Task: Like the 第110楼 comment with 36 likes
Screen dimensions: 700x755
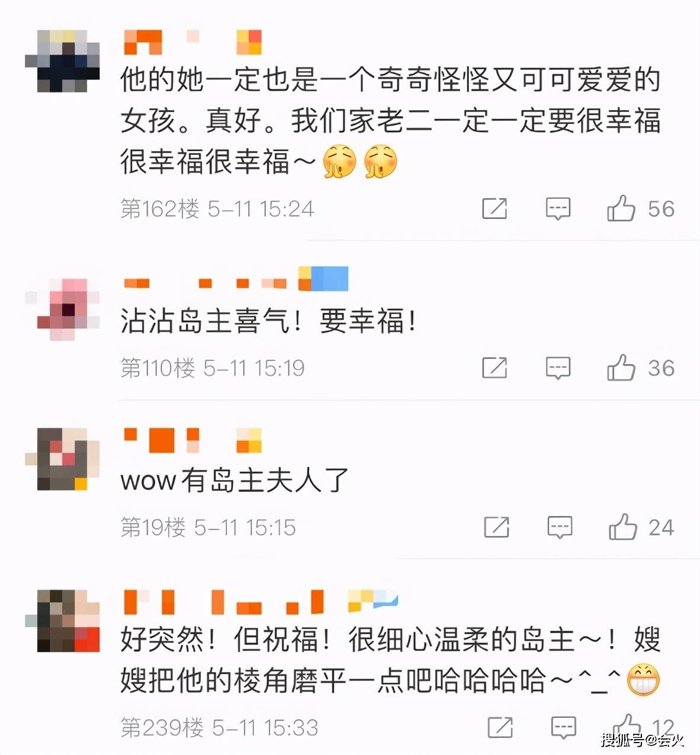Action: click(621, 368)
